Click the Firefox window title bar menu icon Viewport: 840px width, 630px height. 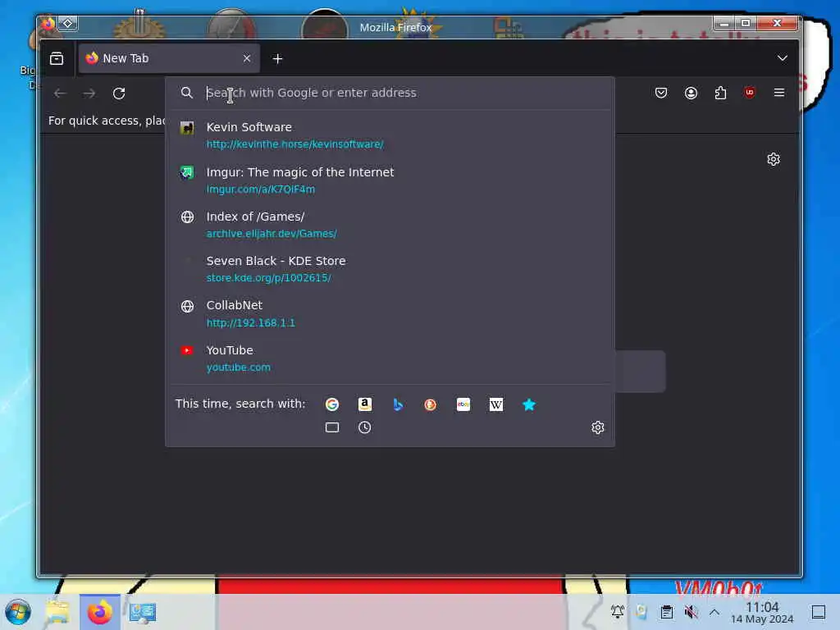coord(48,23)
